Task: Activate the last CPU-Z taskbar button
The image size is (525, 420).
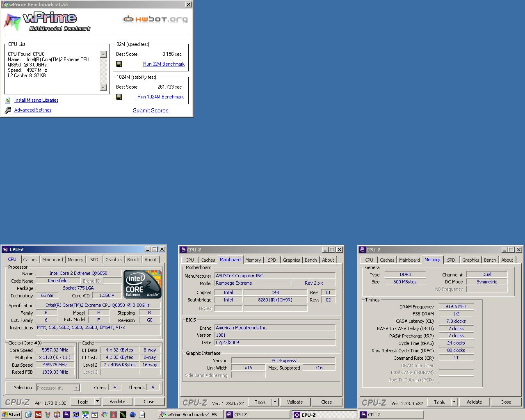Action: (x=391, y=415)
